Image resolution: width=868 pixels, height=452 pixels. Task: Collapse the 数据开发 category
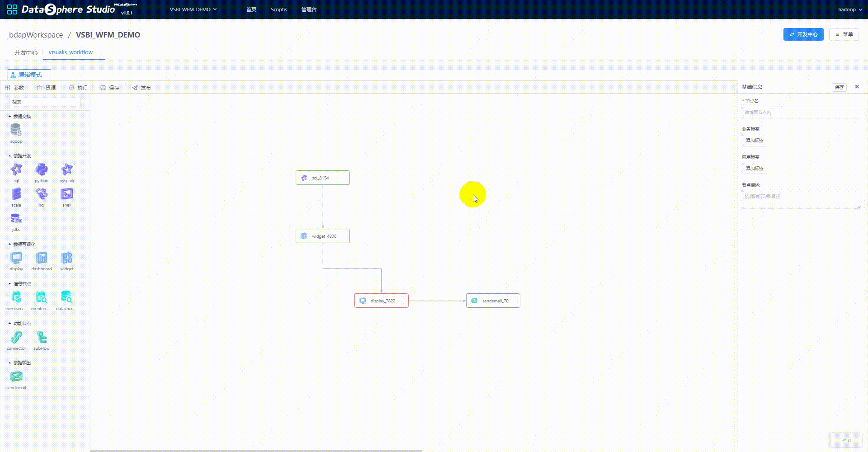click(x=20, y=156)
